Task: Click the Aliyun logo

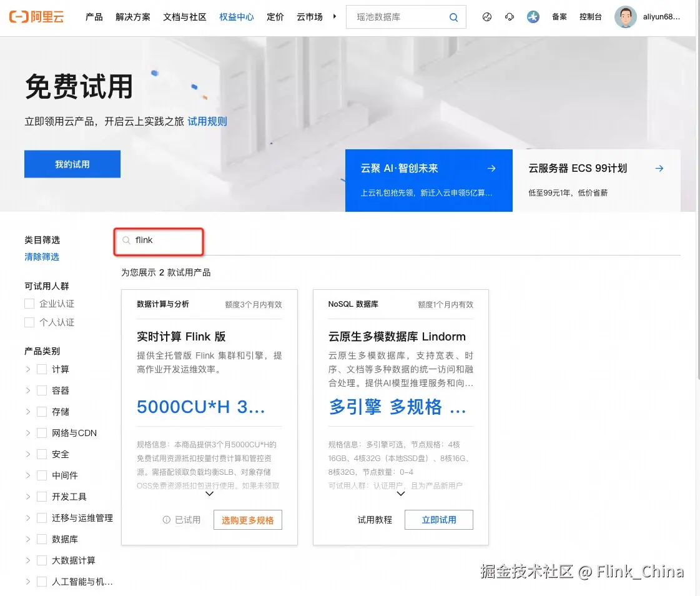Action: tap(37, 17)
